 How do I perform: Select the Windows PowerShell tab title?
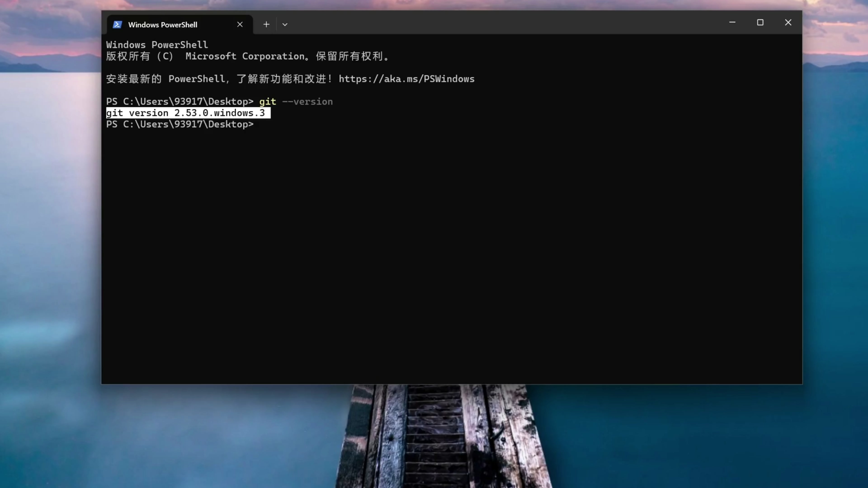[x=163, y=25]
